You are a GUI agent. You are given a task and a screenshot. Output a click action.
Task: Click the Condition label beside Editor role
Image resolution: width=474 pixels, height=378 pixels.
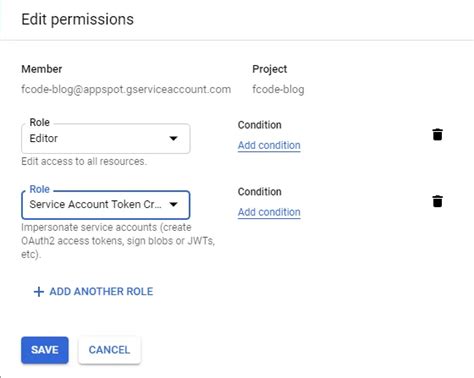point(259,125)
